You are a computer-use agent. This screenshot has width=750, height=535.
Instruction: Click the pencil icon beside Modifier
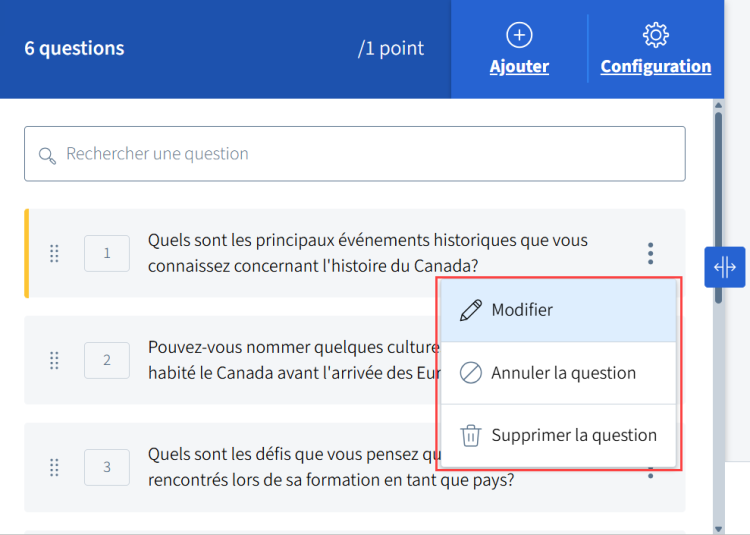pos(470,310)
